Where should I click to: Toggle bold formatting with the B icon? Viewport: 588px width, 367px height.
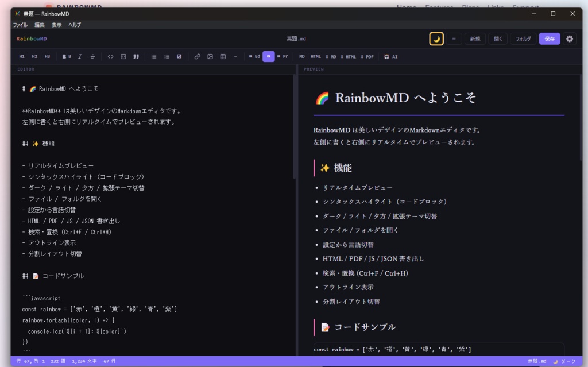66,56
